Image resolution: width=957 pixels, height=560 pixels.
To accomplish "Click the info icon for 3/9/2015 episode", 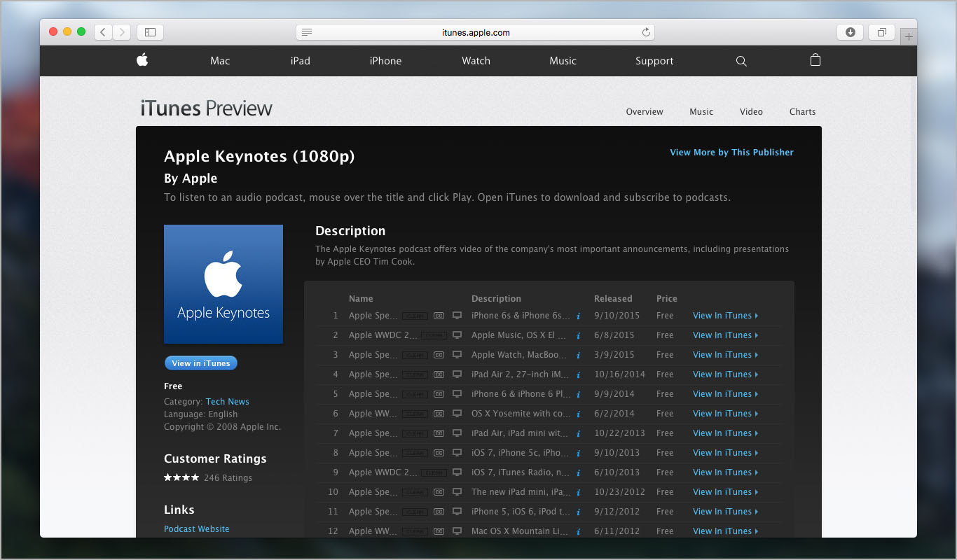I will pos(578,356).
